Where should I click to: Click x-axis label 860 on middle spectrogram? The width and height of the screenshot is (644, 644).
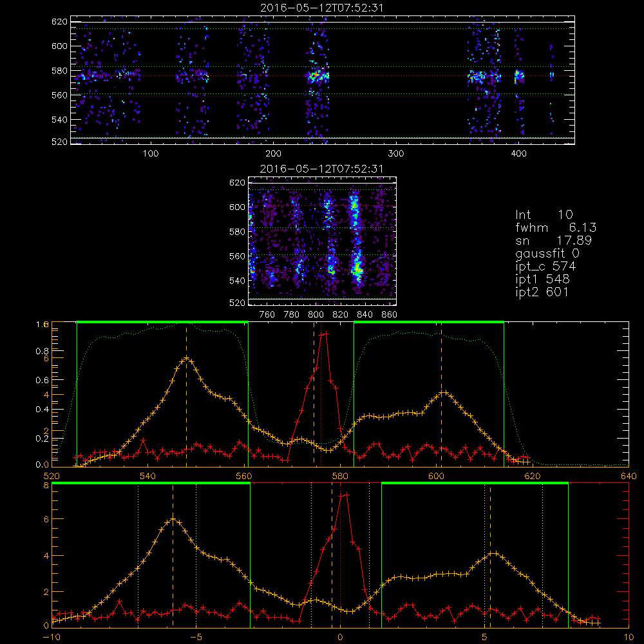pos(389,315)
